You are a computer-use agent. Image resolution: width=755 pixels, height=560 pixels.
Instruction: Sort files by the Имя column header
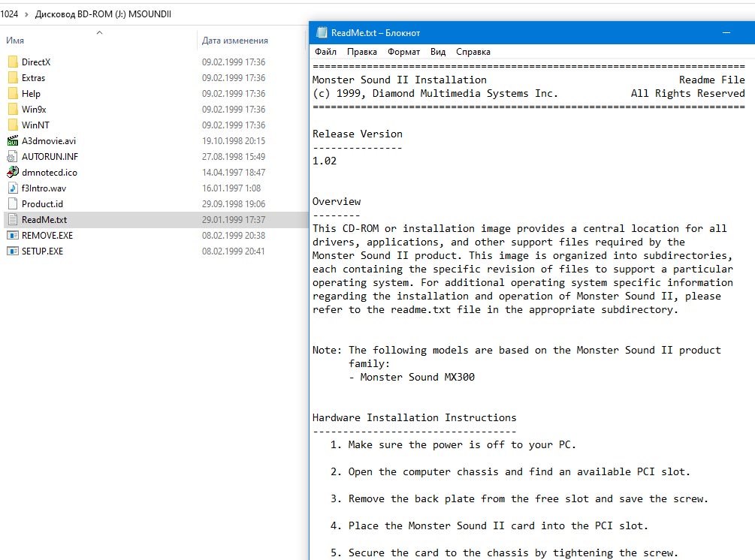(x=15, y=41)
